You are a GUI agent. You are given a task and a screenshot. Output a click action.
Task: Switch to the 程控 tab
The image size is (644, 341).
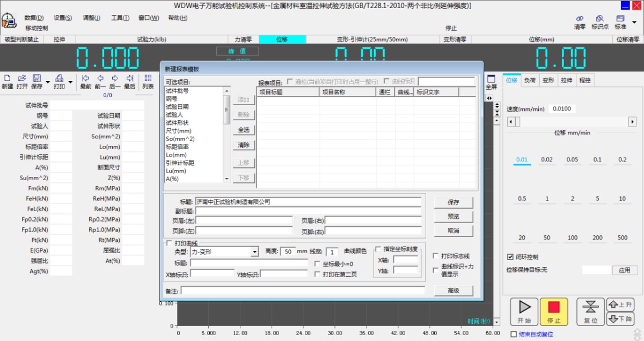pyautogui.click(x=585, y=80)
